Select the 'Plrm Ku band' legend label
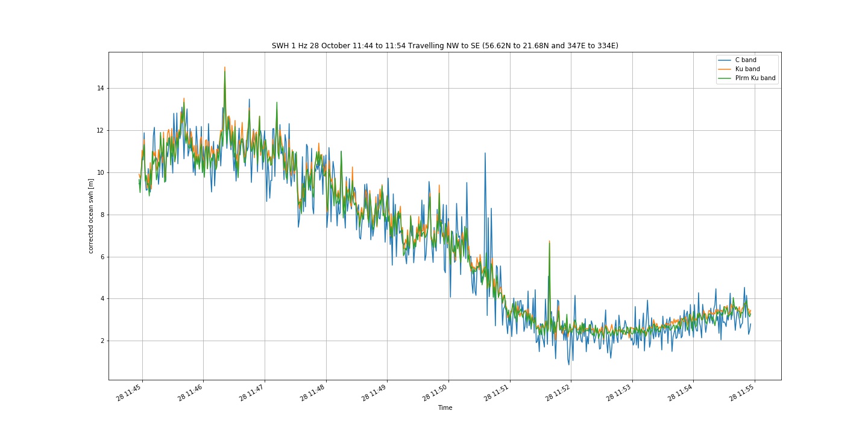The width and height of the screenshot is (868, 434). click(755, 78)
